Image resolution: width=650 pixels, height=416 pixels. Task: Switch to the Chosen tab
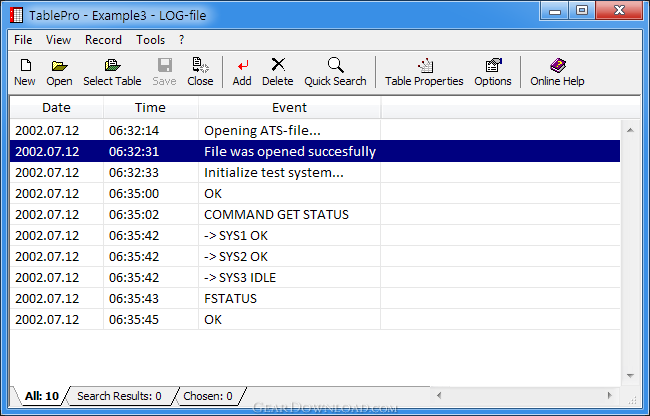tap(207, 396)
